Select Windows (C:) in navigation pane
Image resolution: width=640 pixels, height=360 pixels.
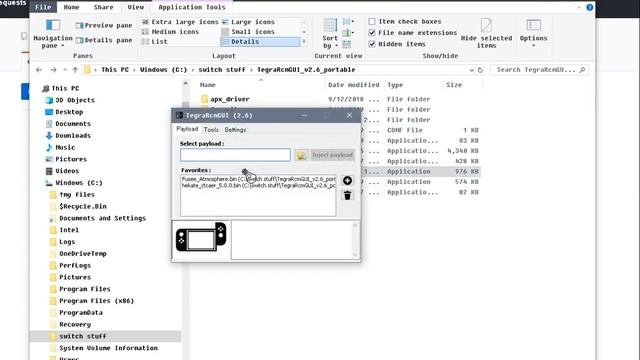coord(74,183)
